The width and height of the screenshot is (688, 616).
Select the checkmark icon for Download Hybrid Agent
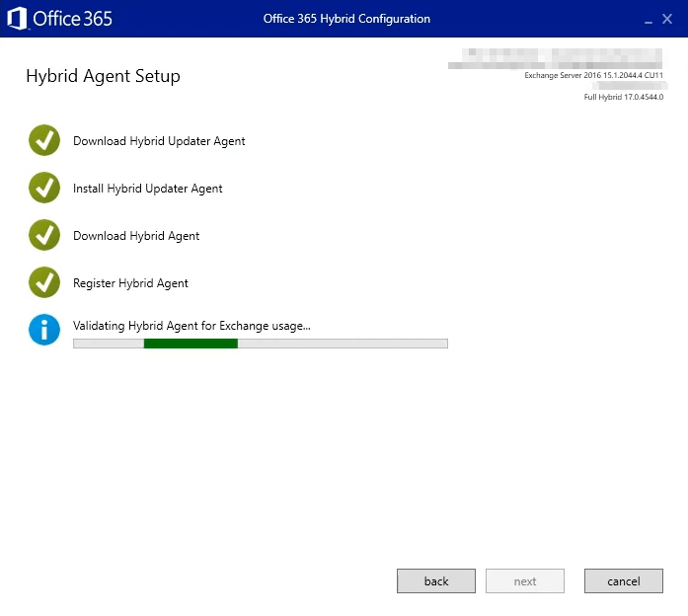(x=44, y=235)
